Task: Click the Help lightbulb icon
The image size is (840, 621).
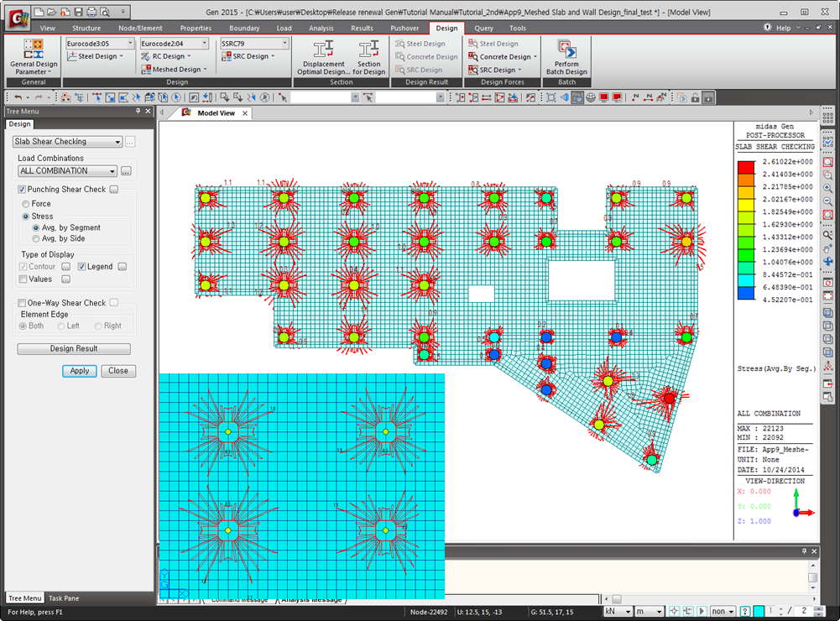Action: (768, 28)
